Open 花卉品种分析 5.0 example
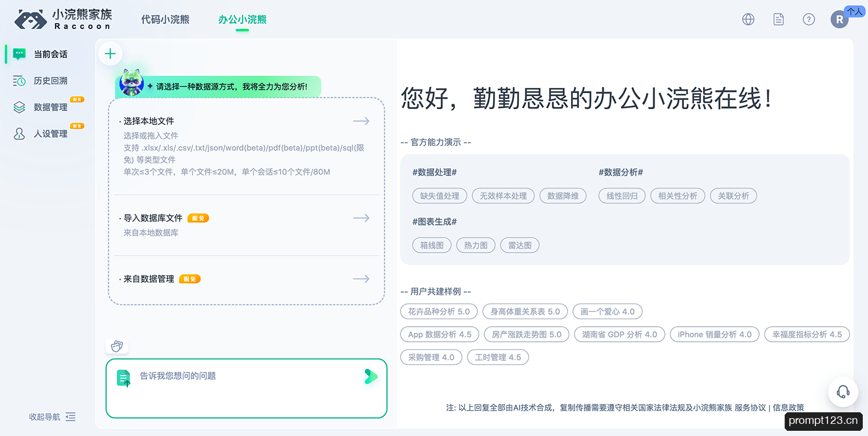 [x=439, y=312]
